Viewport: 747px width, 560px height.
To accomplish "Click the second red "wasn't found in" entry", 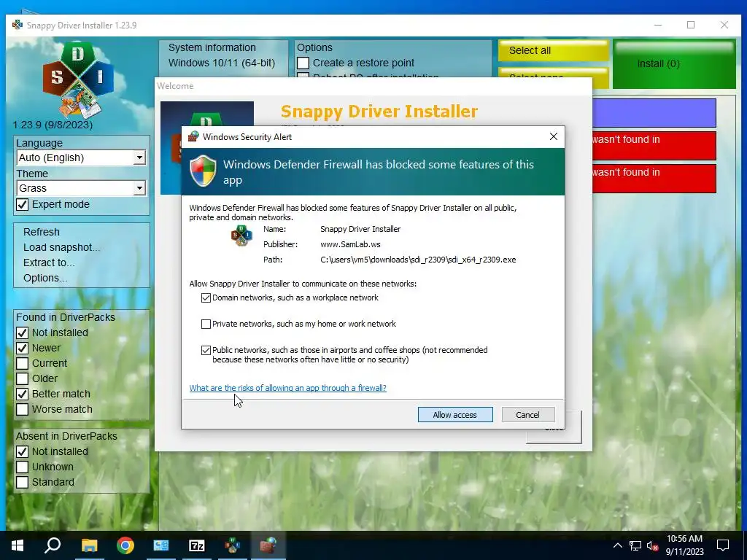I will tap(654, 179).
